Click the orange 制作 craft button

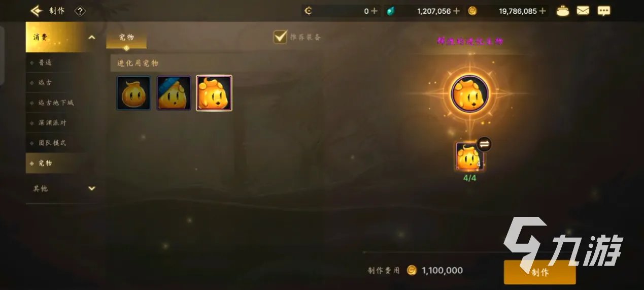click(x=540, y=272)
